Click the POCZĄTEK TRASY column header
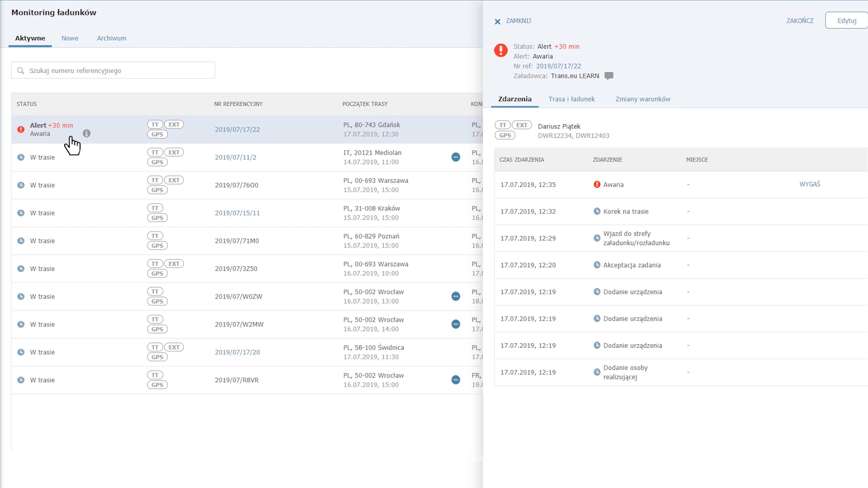Screen dimensions: 868x488 tap(365, 104)
